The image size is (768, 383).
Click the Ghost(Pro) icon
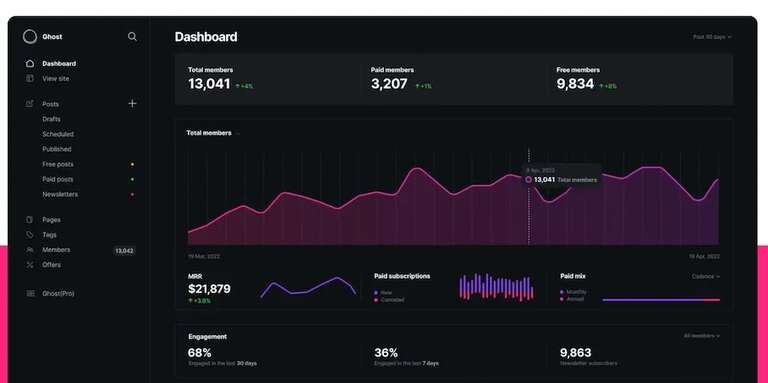tap(30, 293)
